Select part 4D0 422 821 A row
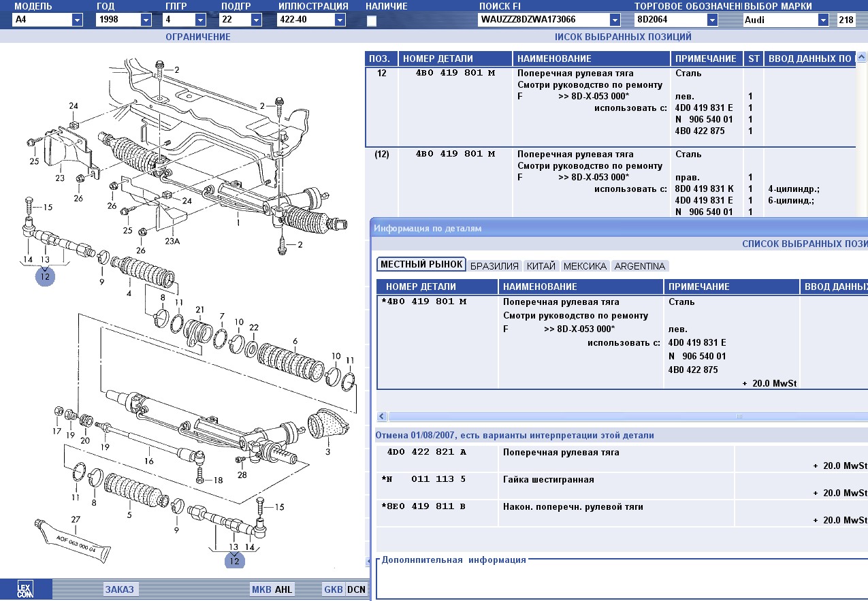Image resolution: width=868 pixels, height=601 pixels. (x=622, y=459)
